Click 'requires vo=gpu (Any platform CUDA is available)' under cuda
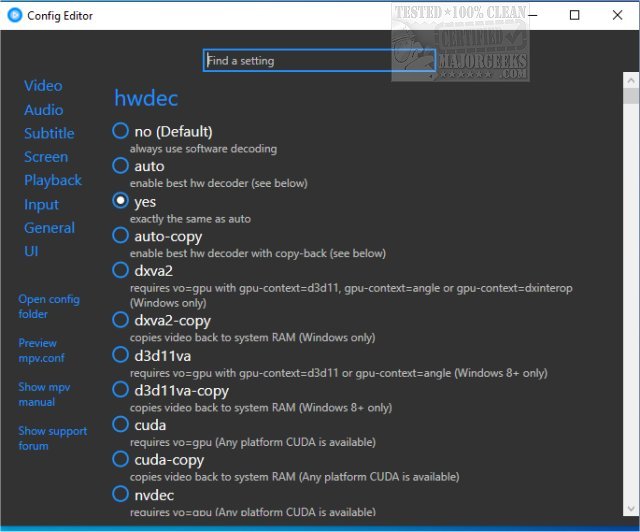The width and height of the screenshot is (640, 532). click(253, 442)
